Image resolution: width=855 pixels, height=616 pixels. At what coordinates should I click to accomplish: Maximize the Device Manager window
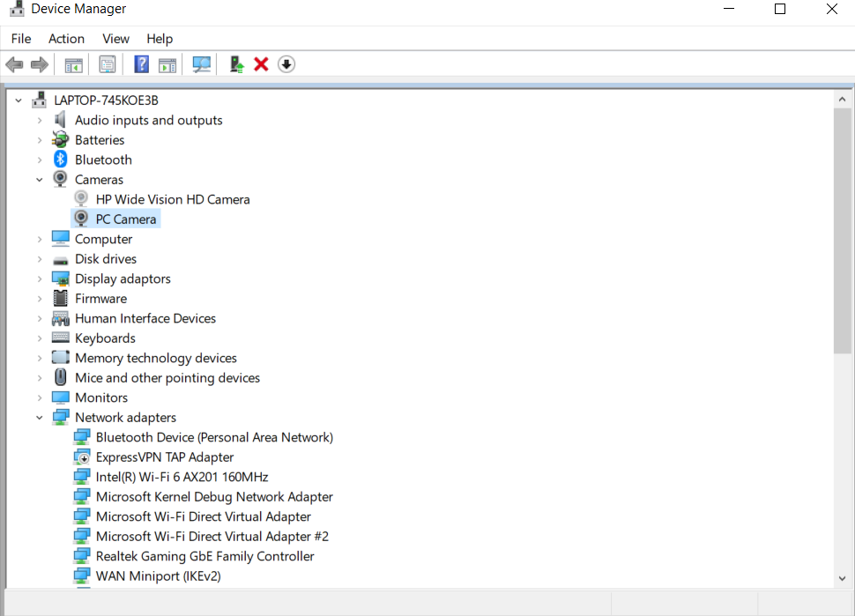[x=780, y=9]
